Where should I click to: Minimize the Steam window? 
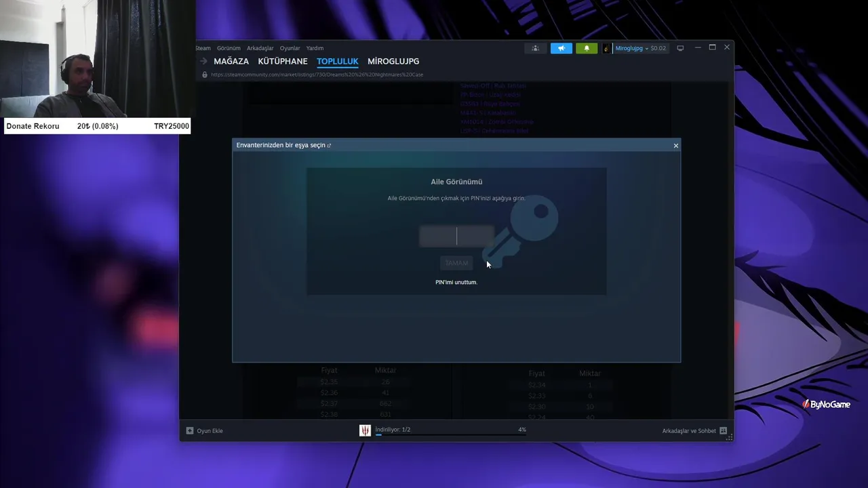pos(698,47)
